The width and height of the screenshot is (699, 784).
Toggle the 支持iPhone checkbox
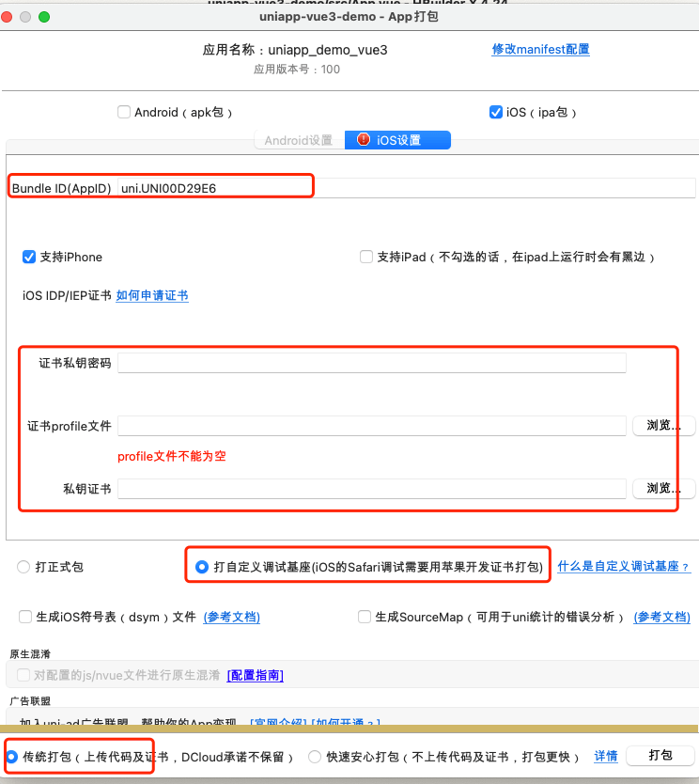[29, 257]
